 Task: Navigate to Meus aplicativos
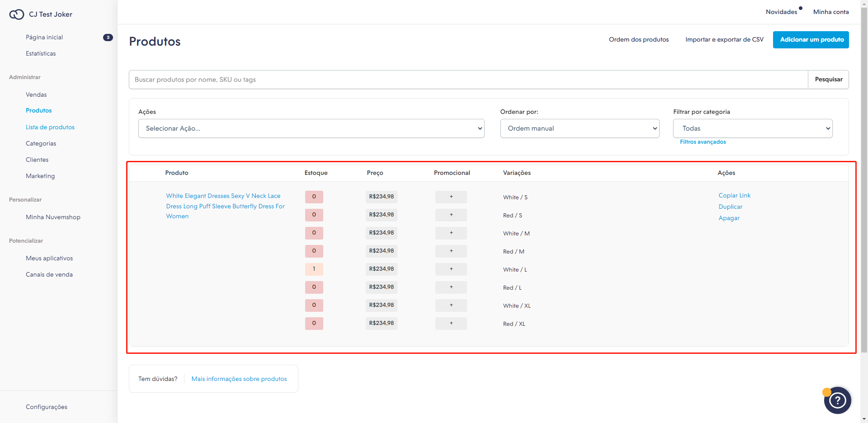pyautogui.click(x=49, y=258)
